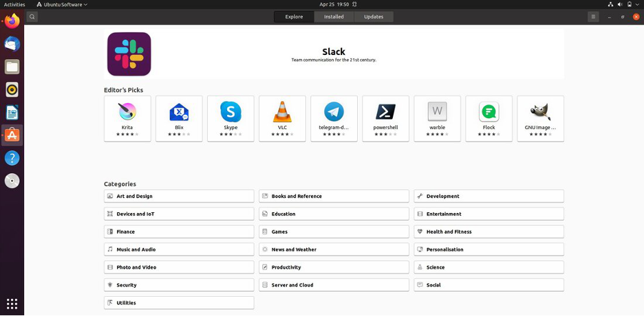Open the Entertainment category
Viewport: 644px width, 316px height.
tap(489, 214)
